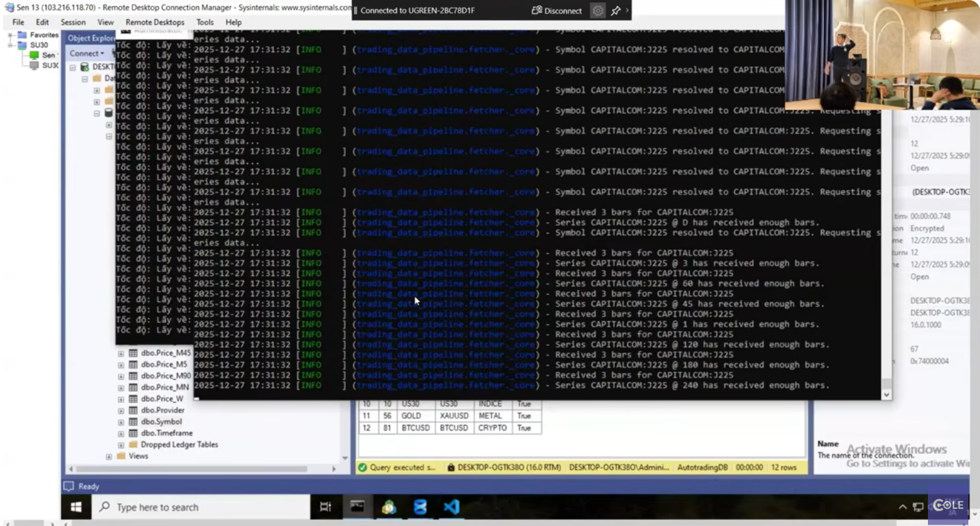980x526 pixels.
Task: Open SQL Server Management Studio taskbar icon
Action: (x=388, y=507)
